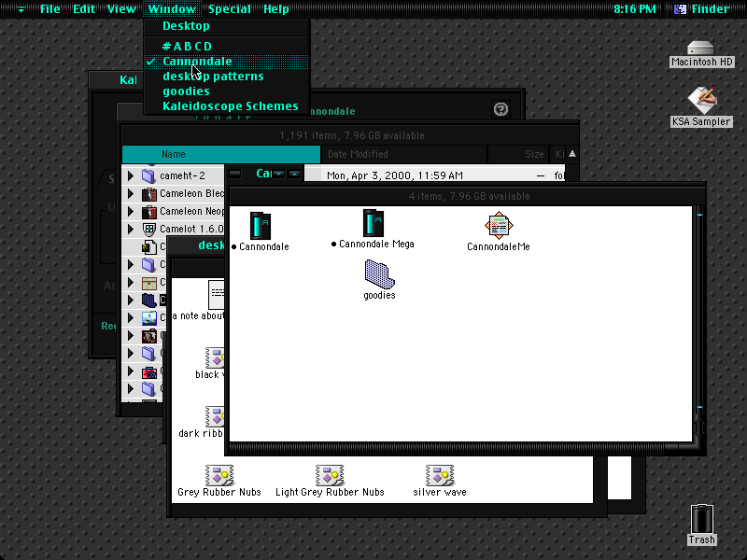Image resolution: width=747 pixels, height=560 pixels.
Task: Expand the row with the treasure chest icon
Action: coord(131,283)
